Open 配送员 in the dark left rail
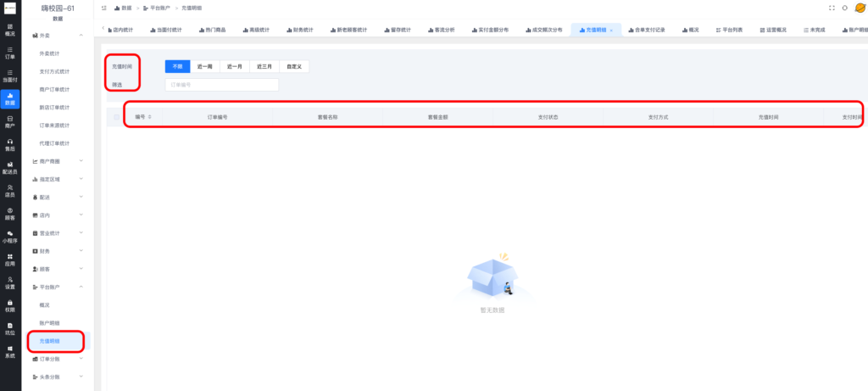This screenshot has height=391, width=868. [10, 169]
